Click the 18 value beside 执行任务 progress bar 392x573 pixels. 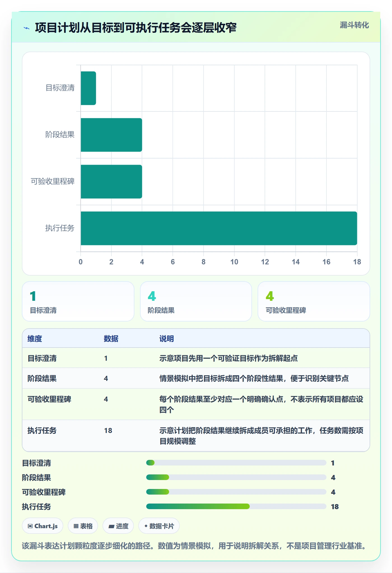335,507
